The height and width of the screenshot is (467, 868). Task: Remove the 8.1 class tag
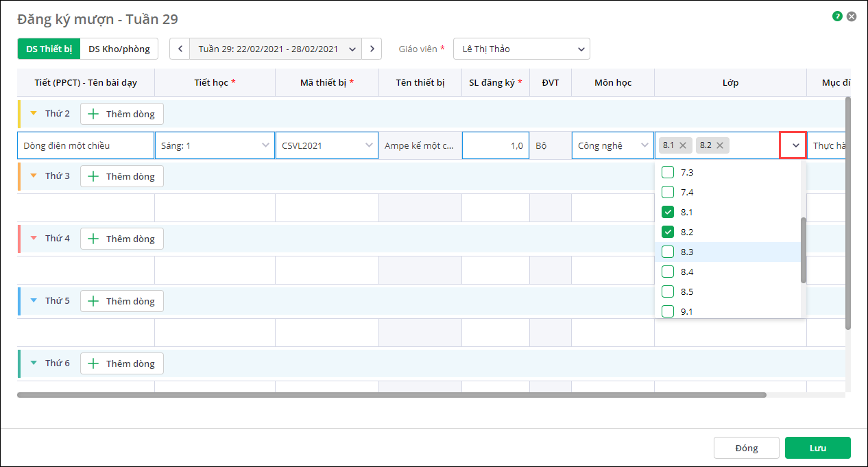(x=682, y=145)
